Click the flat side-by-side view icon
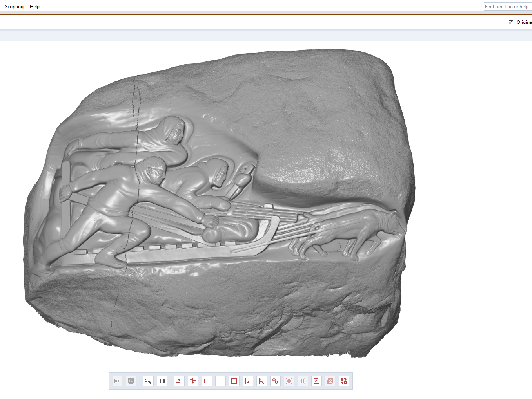The height and width of the screenshot is (399, 532). point(117,381)
